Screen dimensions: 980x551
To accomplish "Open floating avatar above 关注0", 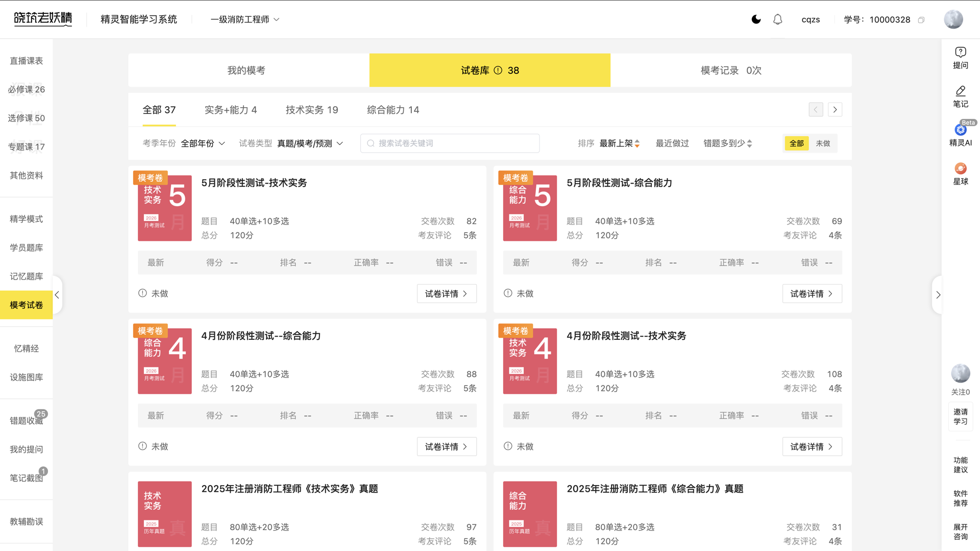I will pyautogui.click(x=961, y=373).
